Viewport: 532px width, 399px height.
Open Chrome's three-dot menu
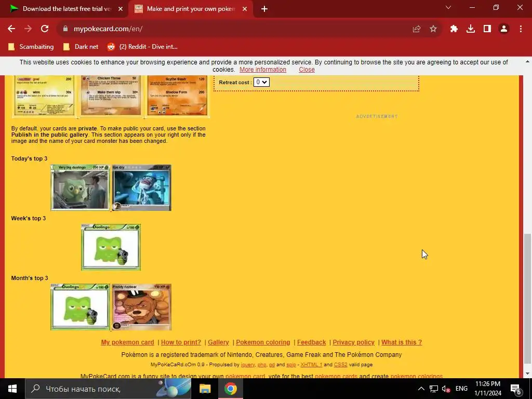[521, 29]
